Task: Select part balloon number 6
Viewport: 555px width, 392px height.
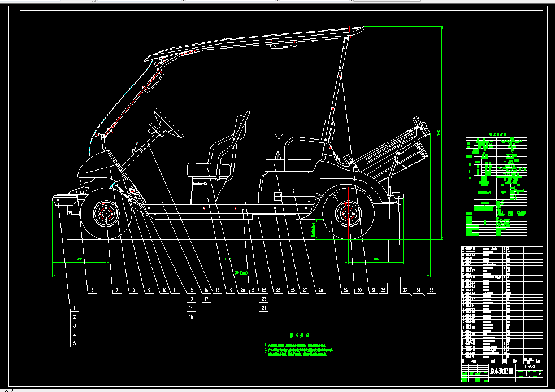Action: (x=92, y=290)
